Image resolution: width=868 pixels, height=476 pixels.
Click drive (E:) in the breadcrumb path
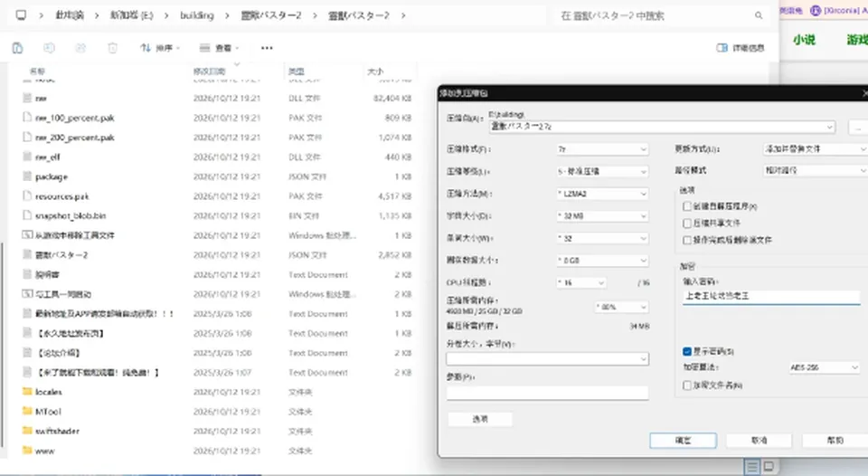pos(132,15)
